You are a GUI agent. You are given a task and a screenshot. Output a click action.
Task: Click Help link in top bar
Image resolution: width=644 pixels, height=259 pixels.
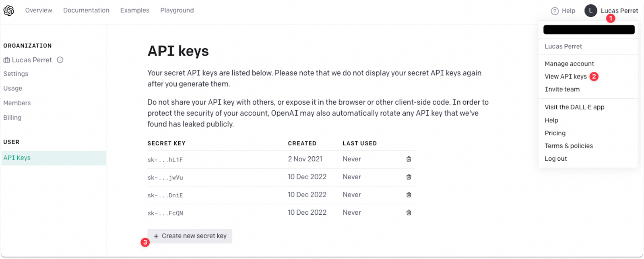pos(568,11)
